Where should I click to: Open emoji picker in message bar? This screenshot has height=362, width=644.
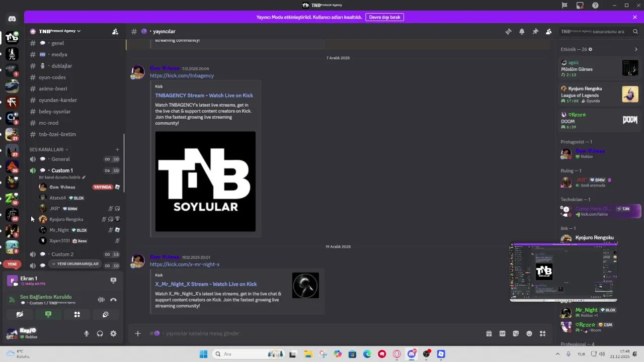point(529,333)
